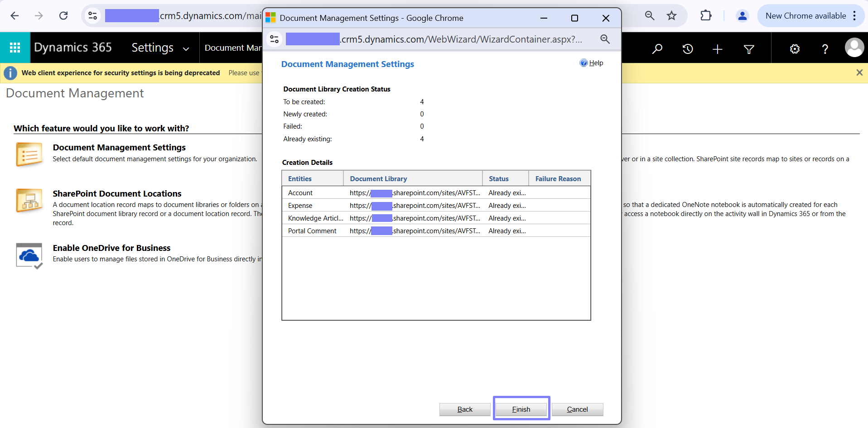This screenshot has height=428, width=868.
Task: Select the Portal Comment entity row
Action: point(436,231)
